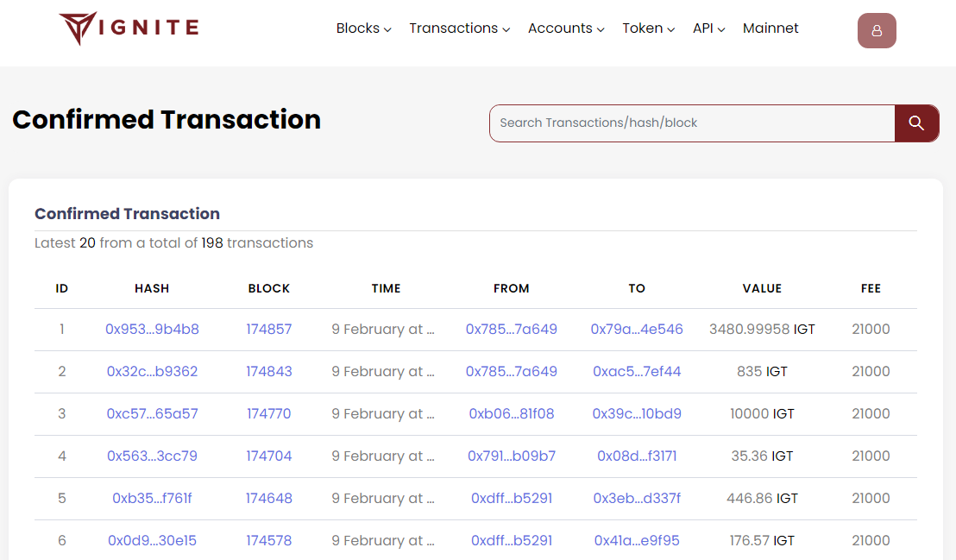The width and height of the screenshot is (956, 560).
Task: Click the fee 21000 in row 1
Action: [x=871, y=330]
